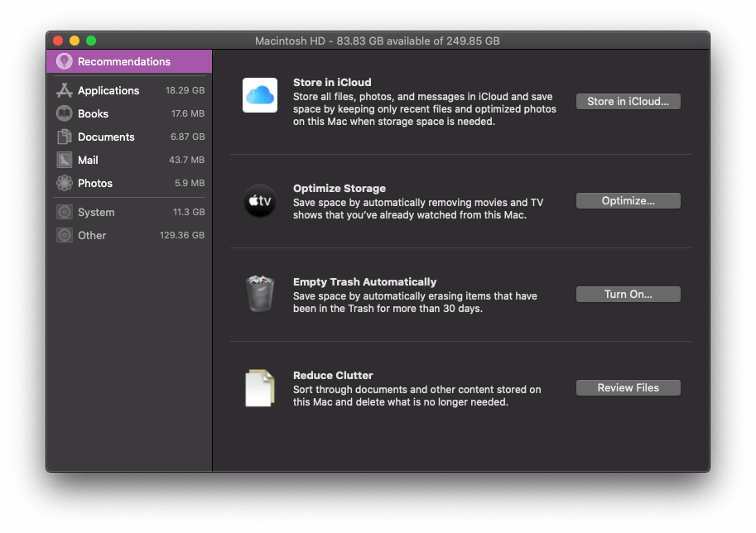
Task: Click the Store in iCloud description text
Action: click(x=424, y=109)
